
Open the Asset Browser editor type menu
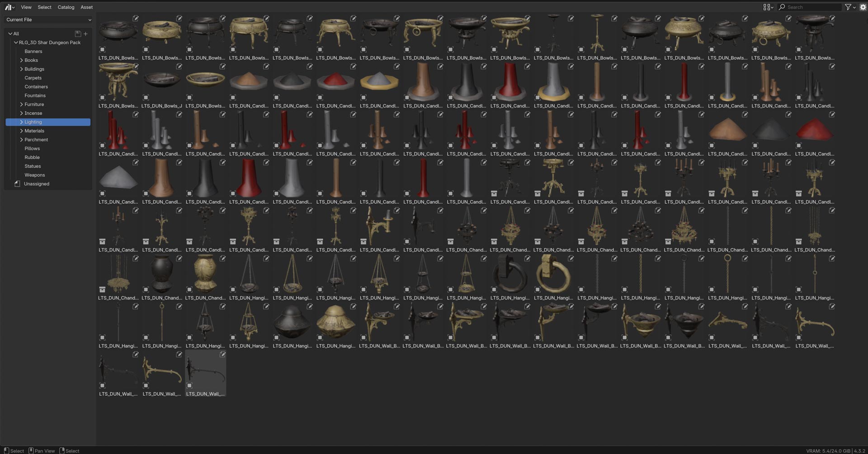tap(9, 7)
